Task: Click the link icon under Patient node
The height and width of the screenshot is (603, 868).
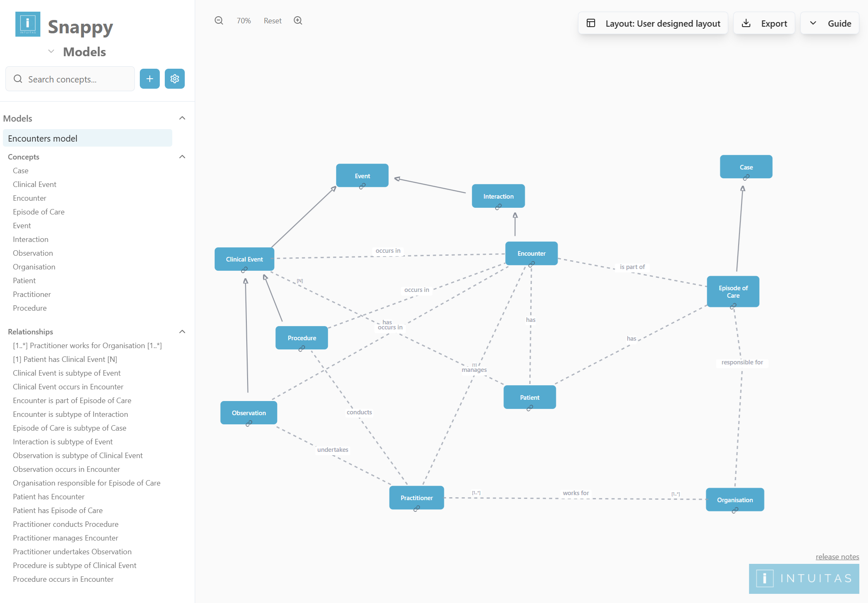Action: coord(529,408)
